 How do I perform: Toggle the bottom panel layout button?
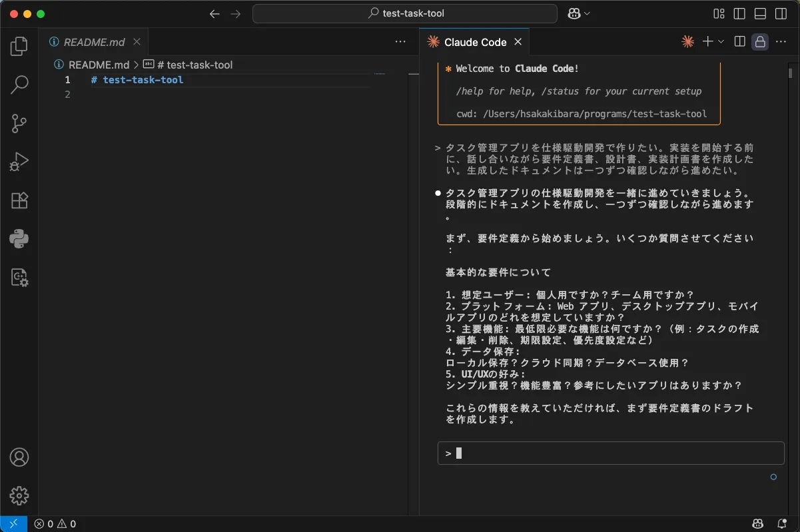(x=760, y=14)
